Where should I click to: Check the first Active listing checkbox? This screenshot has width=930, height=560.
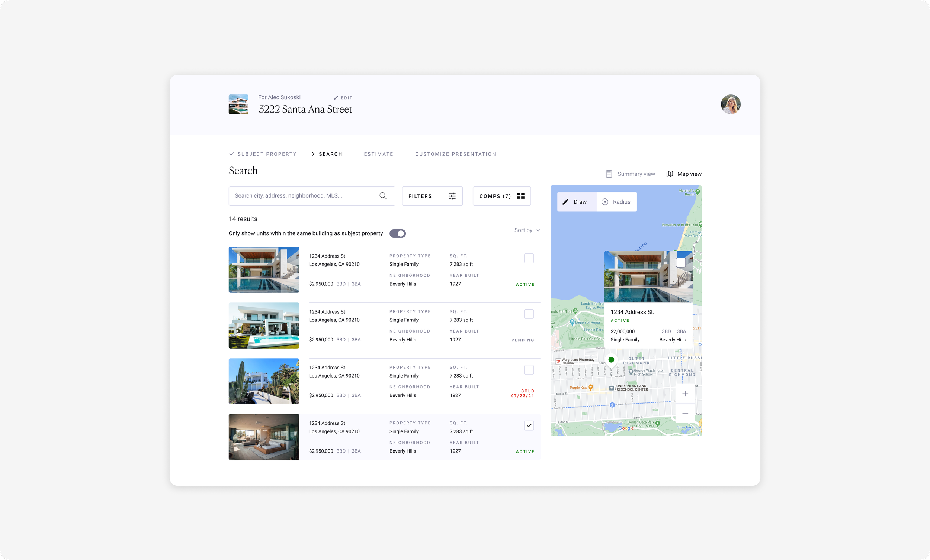529,258
